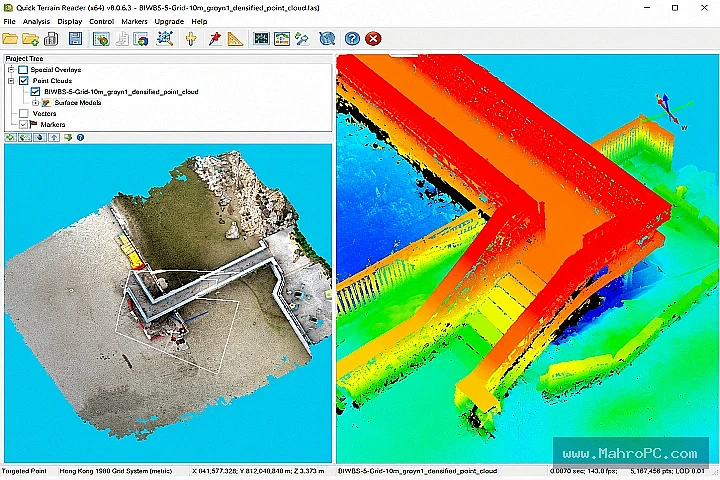Uncheck the BIWBS-S-Grid-10m point cloud checkbox
720x480 pixels.
[35, 92]
